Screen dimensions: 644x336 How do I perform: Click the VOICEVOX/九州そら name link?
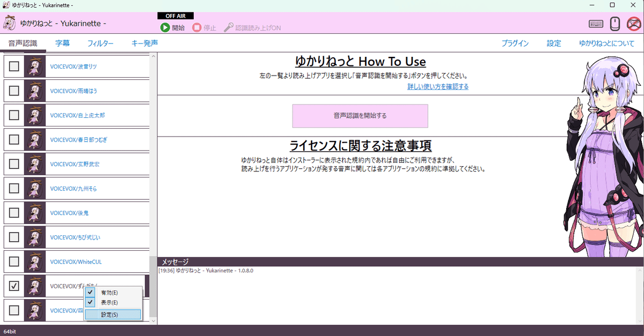(74, 189)
